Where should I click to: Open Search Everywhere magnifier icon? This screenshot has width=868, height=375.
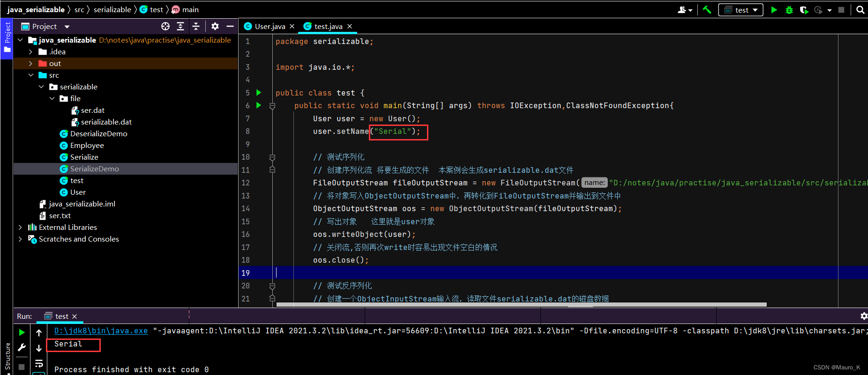pyautogui.click(x=860, y=9)
